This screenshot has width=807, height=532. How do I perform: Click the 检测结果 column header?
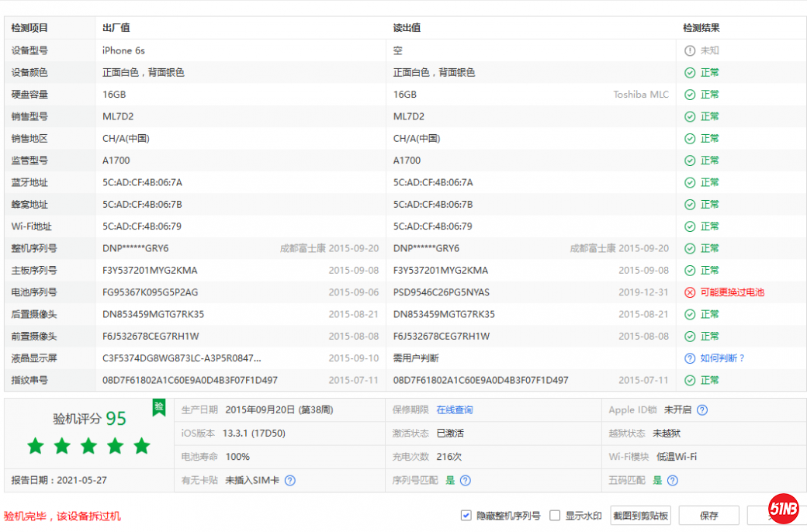[701, 28]
